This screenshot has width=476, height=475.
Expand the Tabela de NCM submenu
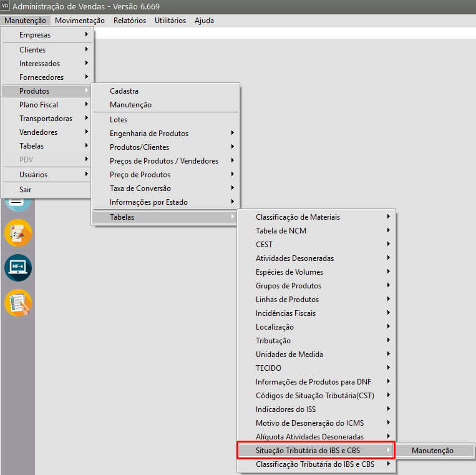(x=281, y=231)
